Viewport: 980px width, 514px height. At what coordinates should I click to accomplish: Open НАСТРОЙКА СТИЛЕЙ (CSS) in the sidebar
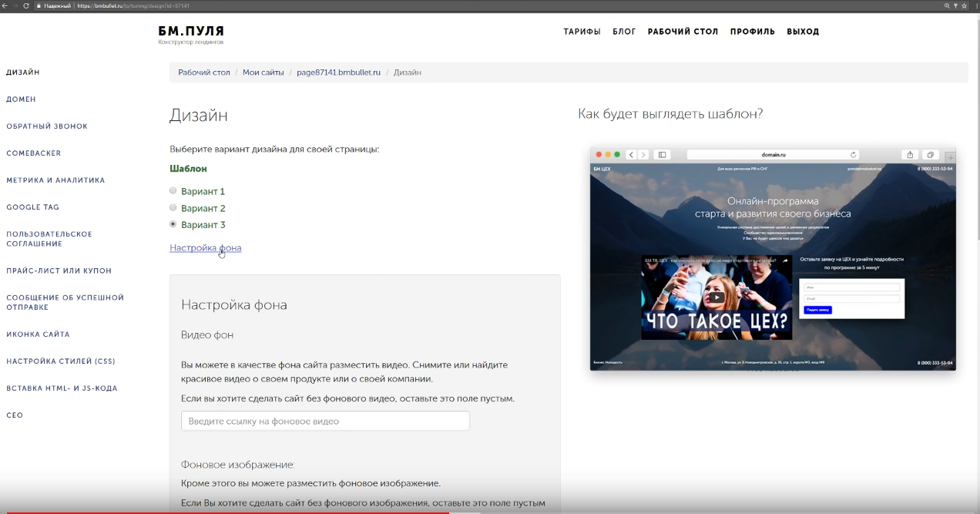(61, 361)
